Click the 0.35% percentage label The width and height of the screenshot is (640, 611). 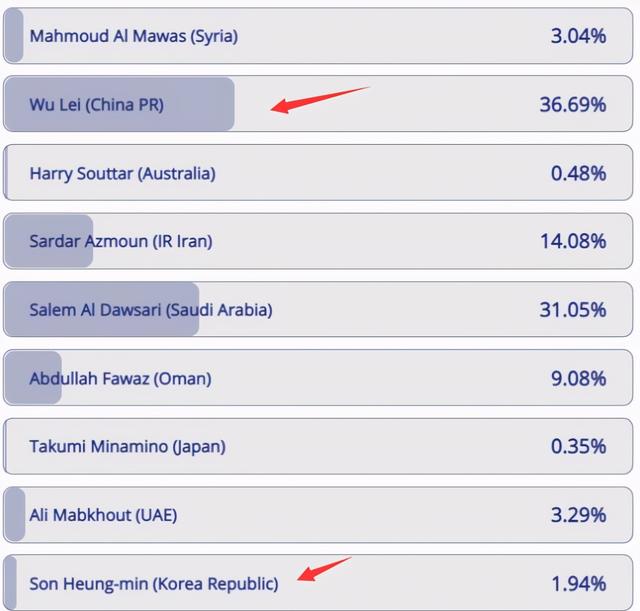[578, 446]
